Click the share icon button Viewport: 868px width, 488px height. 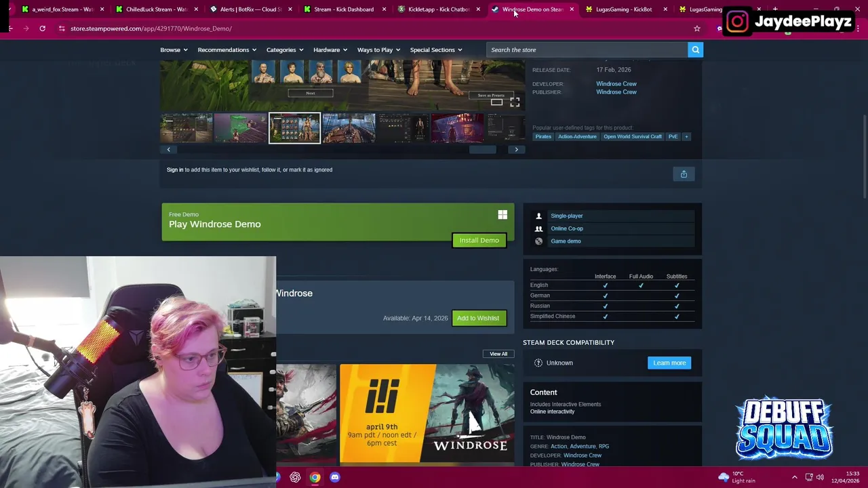(684, 174)
